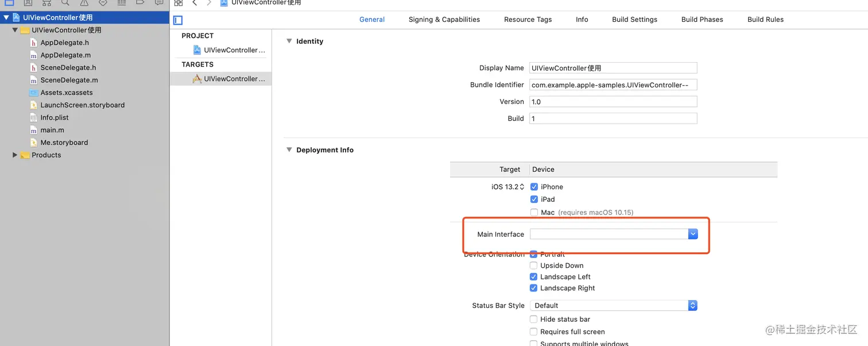Select the AppDelegate.h header file icon

coord(34,43)
